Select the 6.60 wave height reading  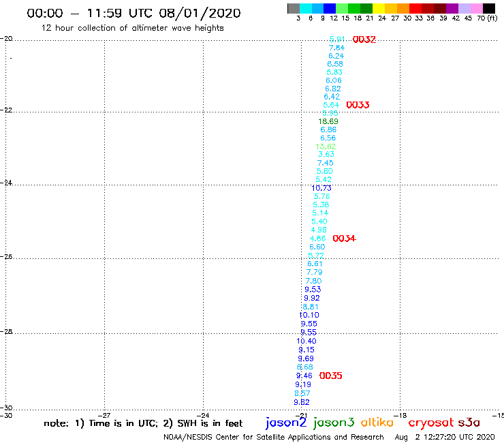(x=317, y=247)
